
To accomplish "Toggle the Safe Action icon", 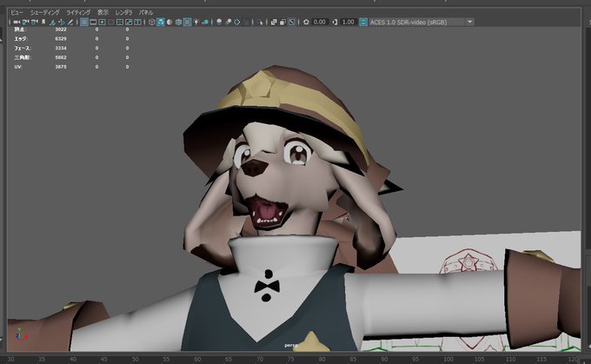I will [x=129, y=23].
